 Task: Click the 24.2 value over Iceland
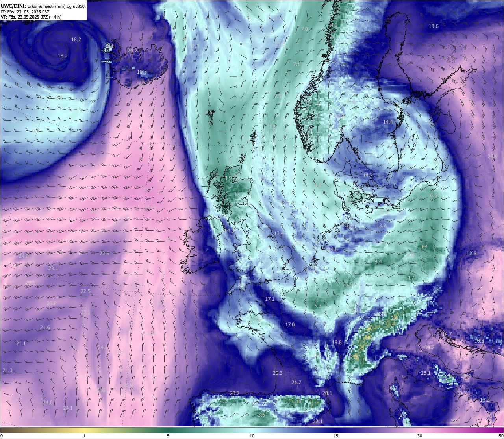[132, 51]
